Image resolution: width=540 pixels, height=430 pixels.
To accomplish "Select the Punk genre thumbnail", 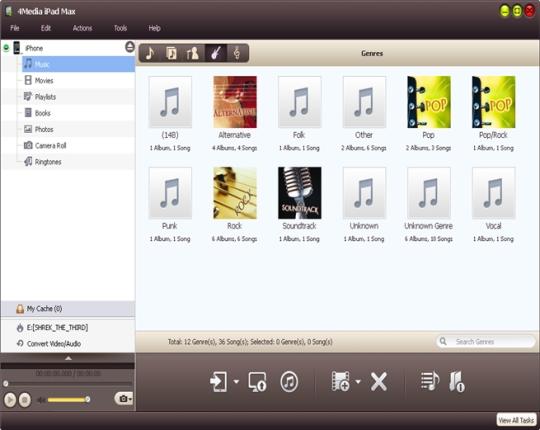I will 170,193.
